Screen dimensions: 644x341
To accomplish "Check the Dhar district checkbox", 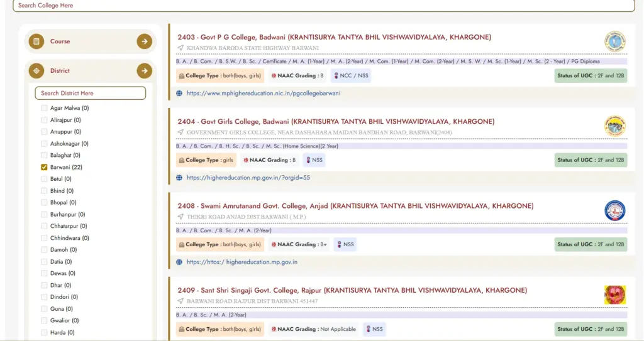I will pos(44,285).
